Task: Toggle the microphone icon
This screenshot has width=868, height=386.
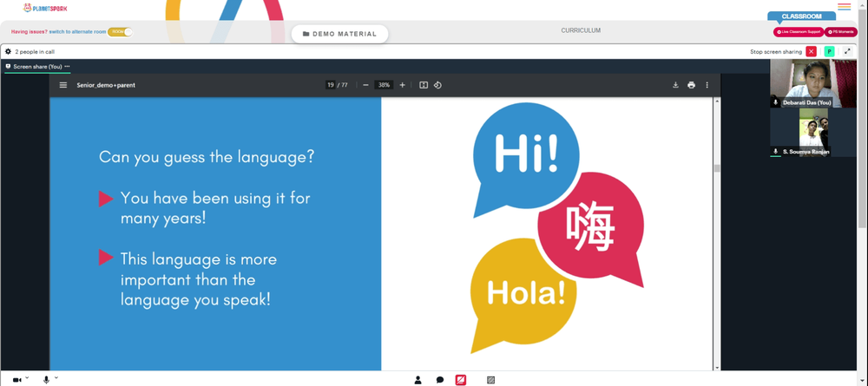Action: point(47,380)
